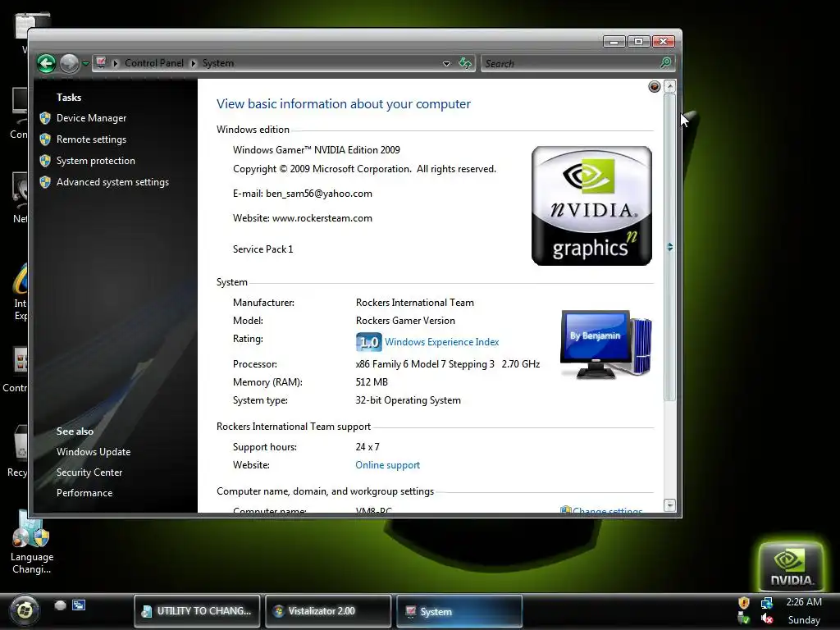Click the NVIDIA graphics logo image
The height and width of the screenshot is (630, 840).
(x=591, y=206)
